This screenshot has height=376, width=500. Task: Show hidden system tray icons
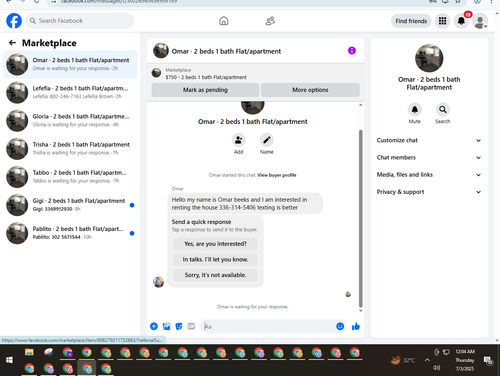pos(427,360)
